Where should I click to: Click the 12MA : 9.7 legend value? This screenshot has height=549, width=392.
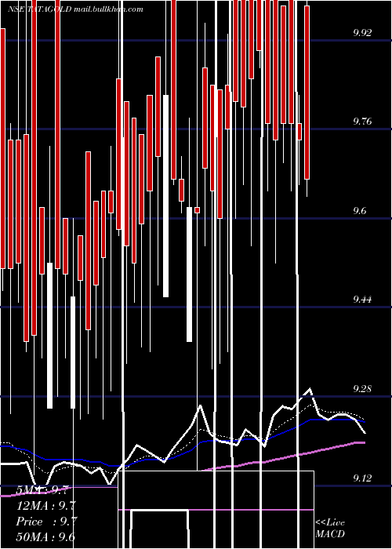(x=46, y=506)
